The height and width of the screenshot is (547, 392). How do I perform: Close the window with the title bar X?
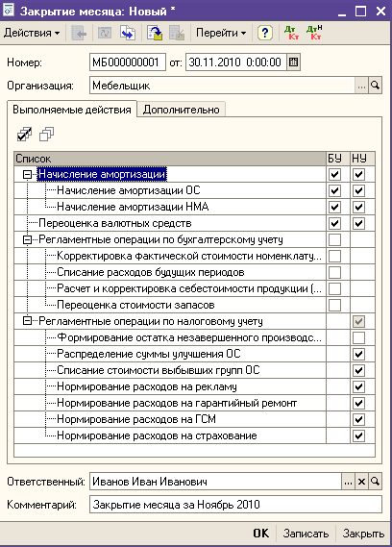click(380, 12)
